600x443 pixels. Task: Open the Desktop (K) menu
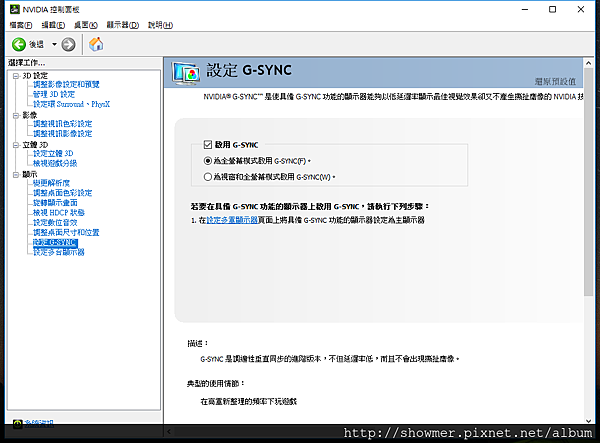tap(86, 25)
